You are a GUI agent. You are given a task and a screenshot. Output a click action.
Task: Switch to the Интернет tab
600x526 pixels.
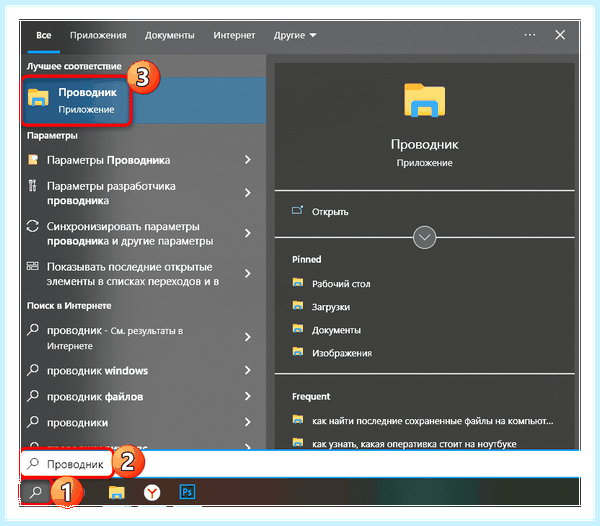point(234,35)
